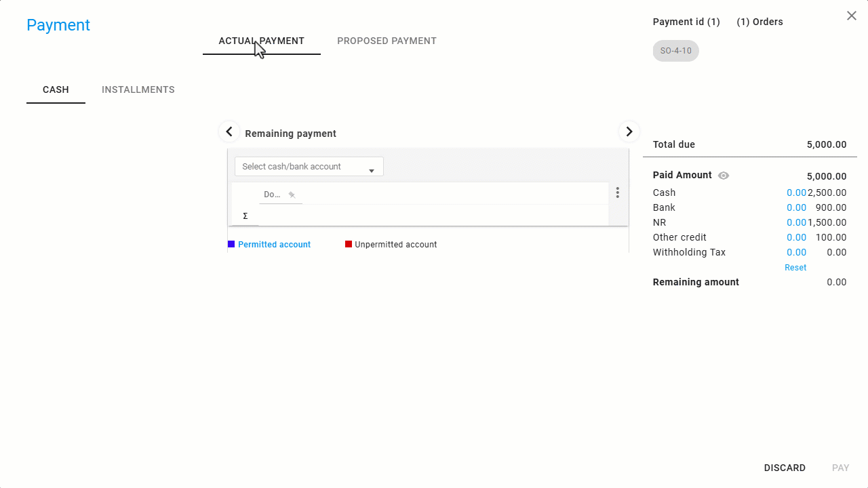Switch to the Proposed Payment tab
The image size is (868, 488).
[387, 41]
